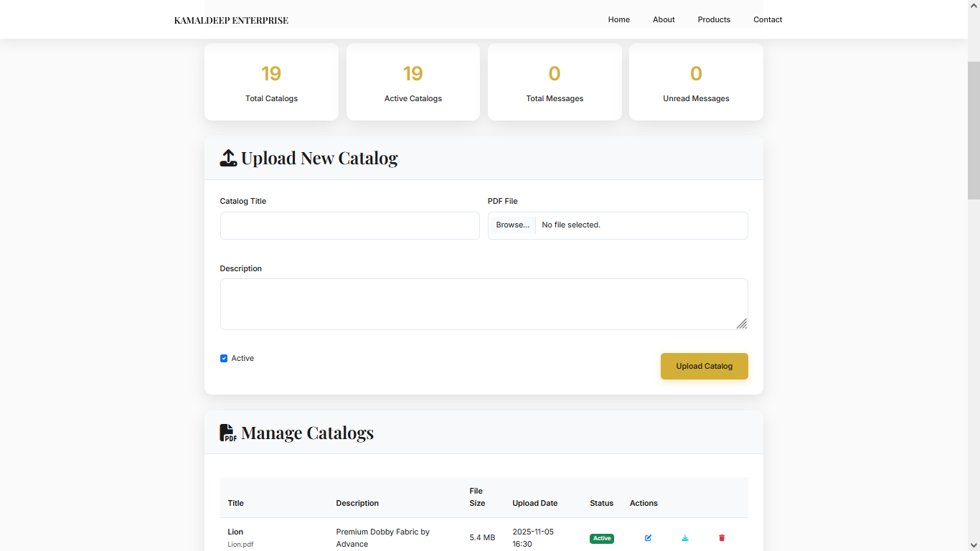Open Home in the navigation bar
Image resolution: width=980 pixels, height=551 pixels.
[619, 19]
